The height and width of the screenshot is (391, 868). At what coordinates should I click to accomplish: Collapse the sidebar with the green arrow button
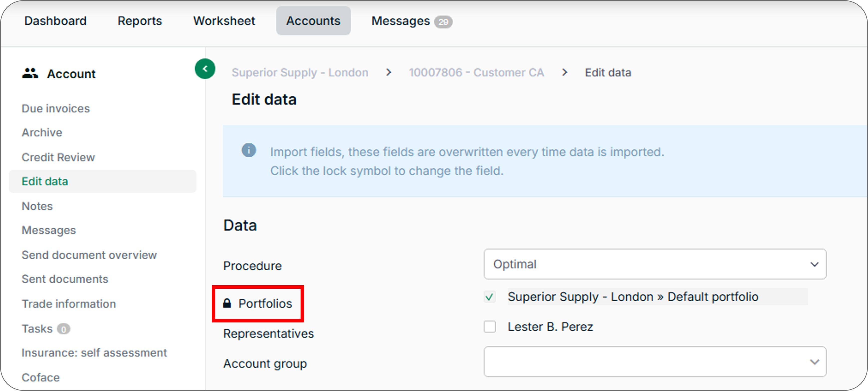pyautogui.click(x=205, y=69)
